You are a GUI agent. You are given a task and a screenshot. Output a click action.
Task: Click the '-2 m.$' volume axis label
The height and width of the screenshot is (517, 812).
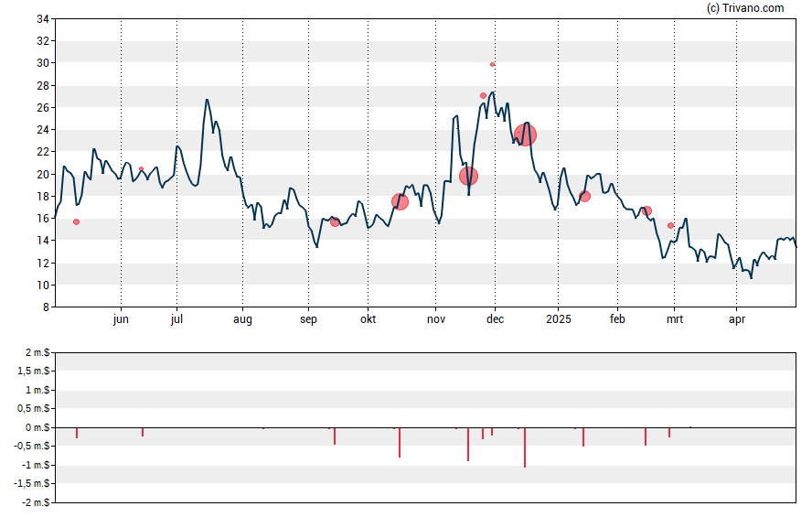(36, 502)
